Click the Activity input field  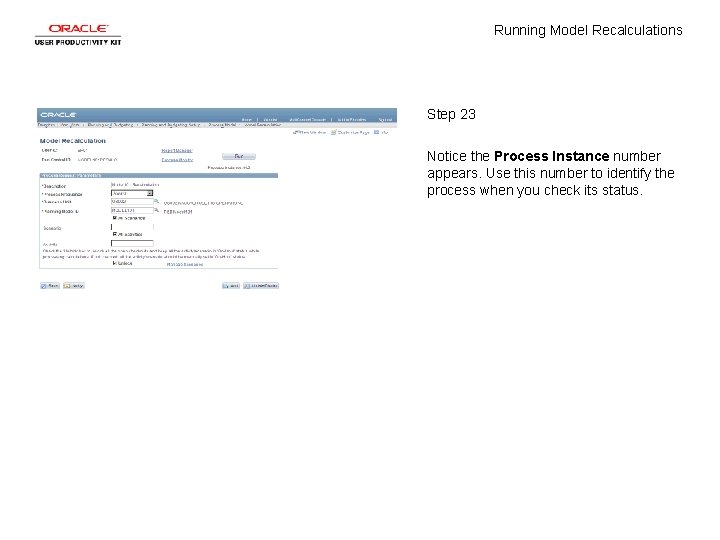132,243
